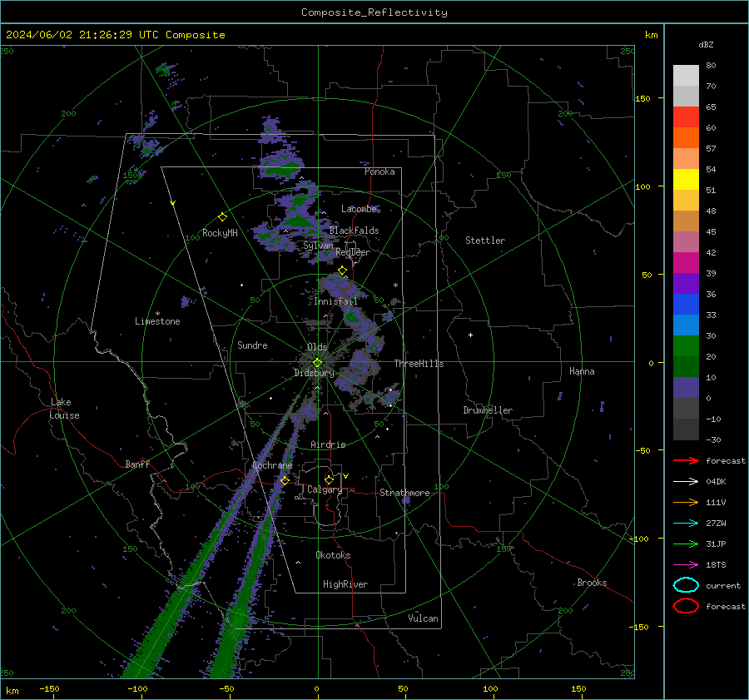Click the Lacombe city label

pyautogui.click(x=359, y=209)
